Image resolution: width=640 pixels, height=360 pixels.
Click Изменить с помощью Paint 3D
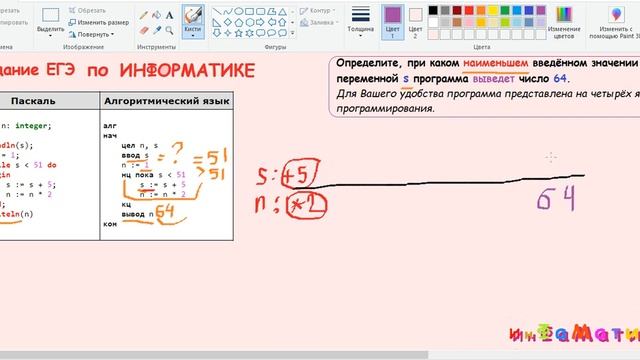tap(614, 23)
